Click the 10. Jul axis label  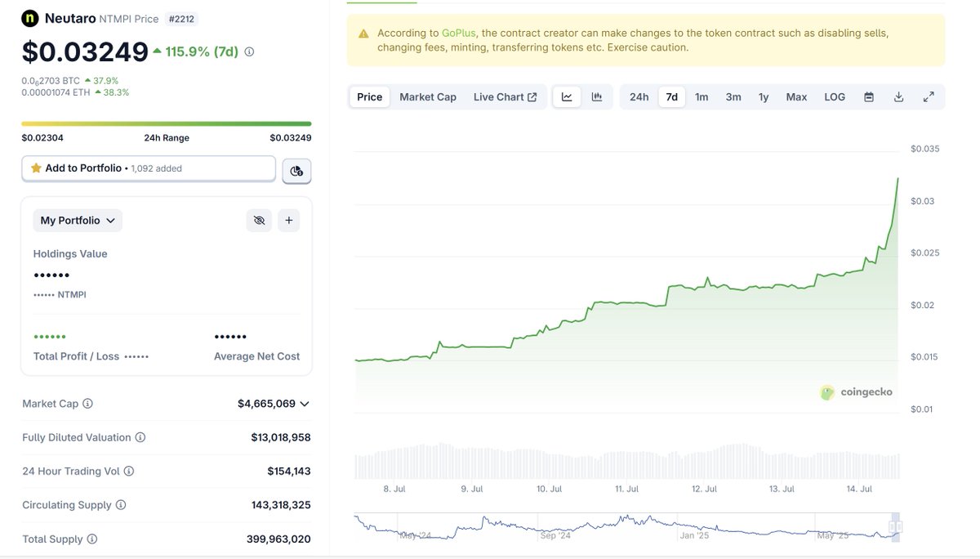pos(549,489)
